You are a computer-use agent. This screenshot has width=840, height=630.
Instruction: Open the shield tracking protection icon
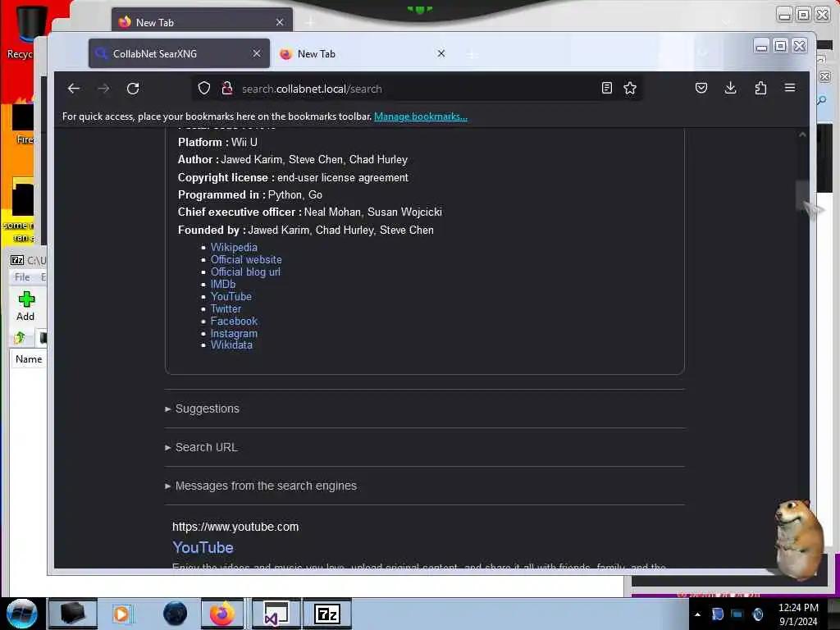point(204,89)
